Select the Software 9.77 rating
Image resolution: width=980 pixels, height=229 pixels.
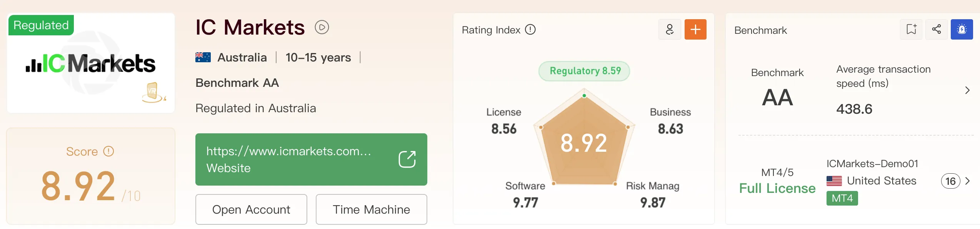click(x=525, y=195)
